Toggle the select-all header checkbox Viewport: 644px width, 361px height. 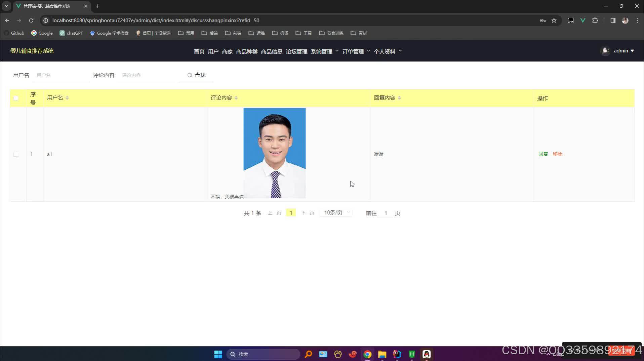click(x=16, y=98)
